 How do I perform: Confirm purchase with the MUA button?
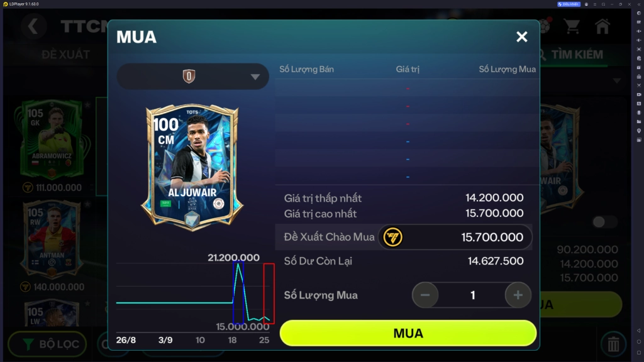[408, 333]
